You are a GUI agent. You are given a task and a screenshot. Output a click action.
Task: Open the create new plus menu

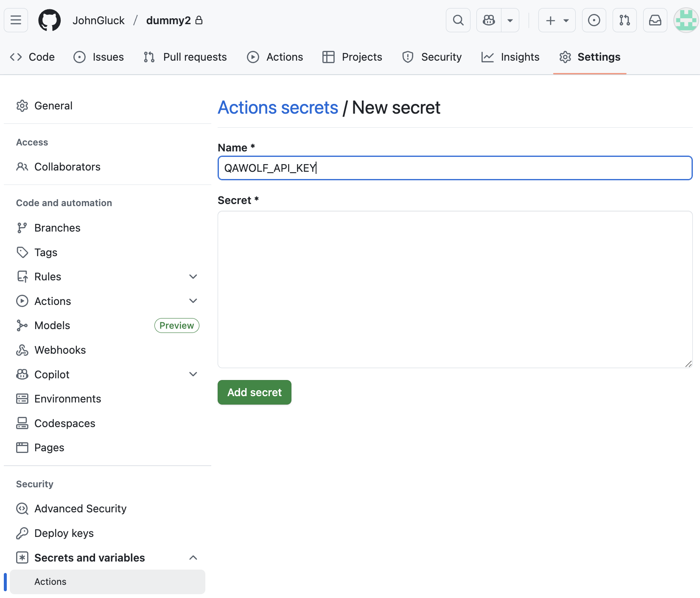click(557, 20)
